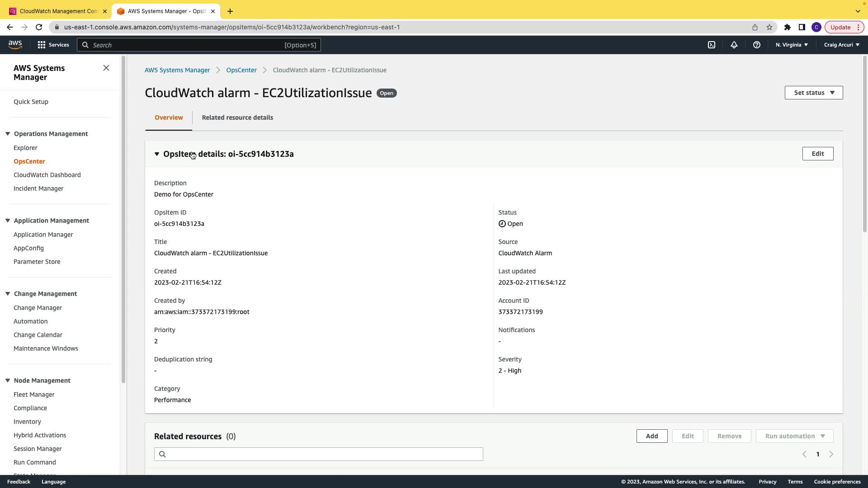Collapse the OpsItem details section

coord(157,154)
